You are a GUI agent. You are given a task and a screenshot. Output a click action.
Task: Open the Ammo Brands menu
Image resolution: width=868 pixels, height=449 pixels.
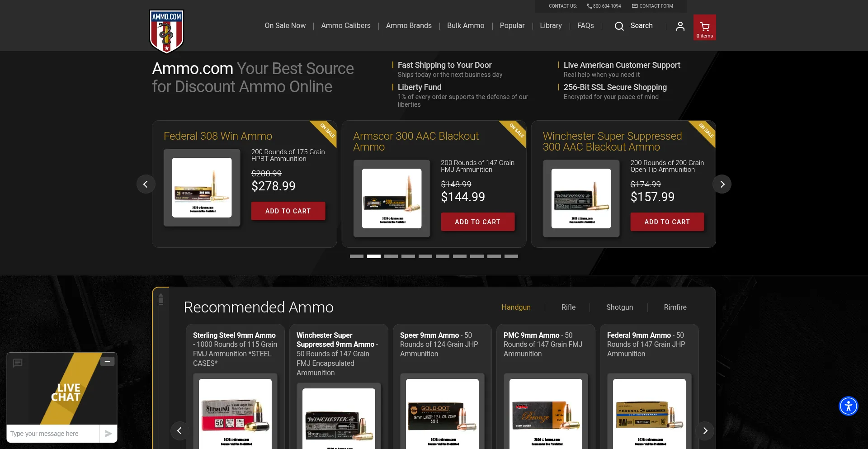point(409,26)
